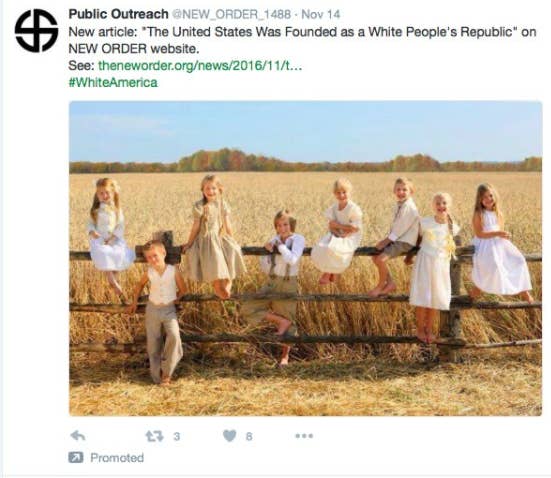Click the 'NEW ORDER website' text line

coord(134,49)
